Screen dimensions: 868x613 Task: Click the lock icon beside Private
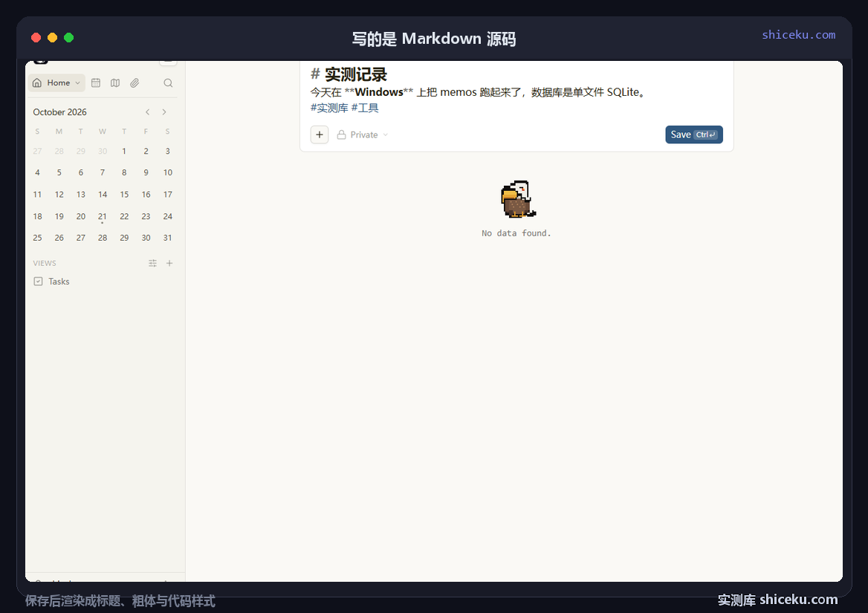click(x=342, y=134)
